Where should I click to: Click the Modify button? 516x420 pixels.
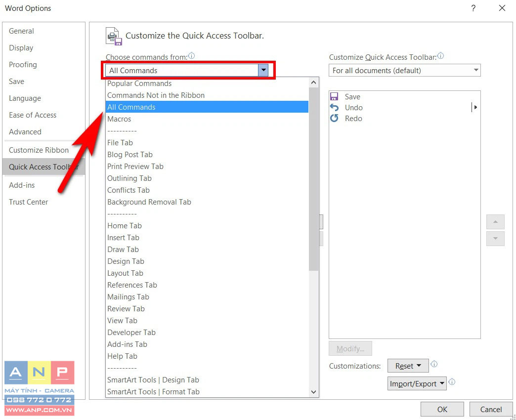pyautogui.click(x=350, y=348)
